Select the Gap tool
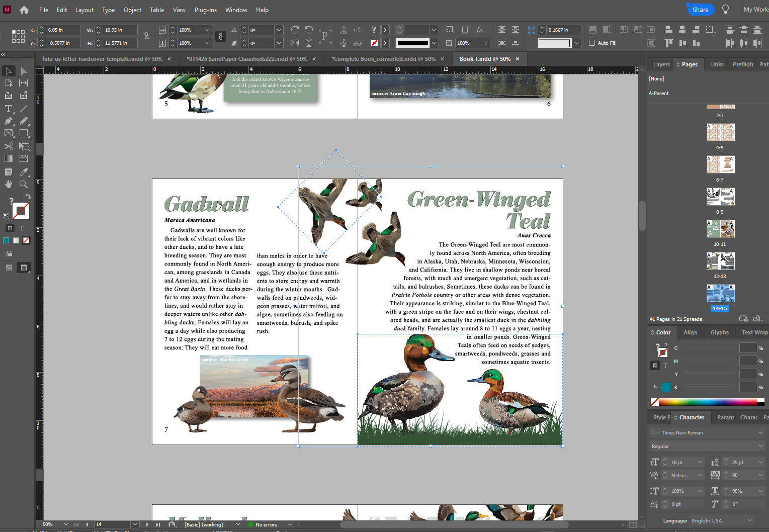 pyautogui.click(x=24, y=83)
